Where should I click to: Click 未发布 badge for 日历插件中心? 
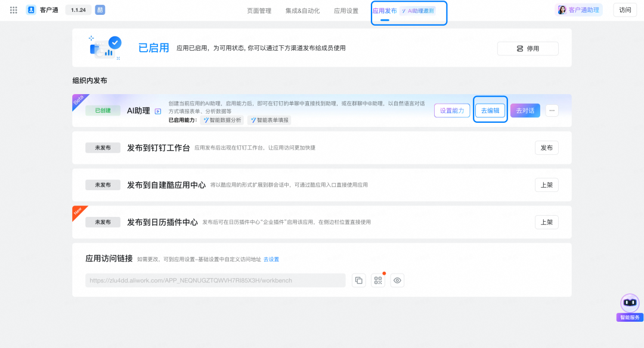[103, 222]
